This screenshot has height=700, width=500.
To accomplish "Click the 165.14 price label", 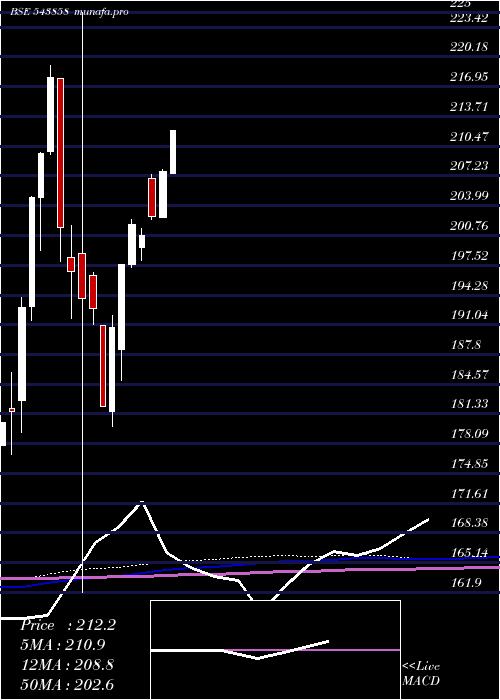I will (x=469, y=553).
